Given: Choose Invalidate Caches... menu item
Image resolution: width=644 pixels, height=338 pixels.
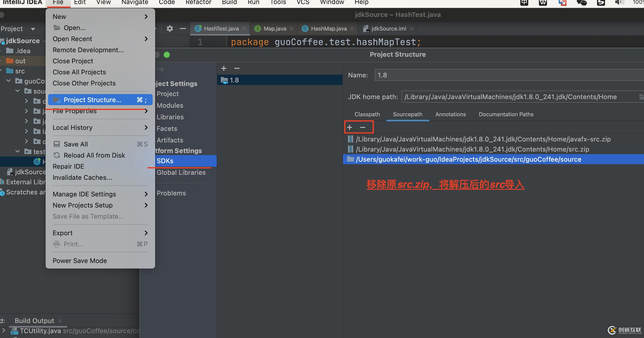Looking at the screenshot, I should [x=100, y=178].
